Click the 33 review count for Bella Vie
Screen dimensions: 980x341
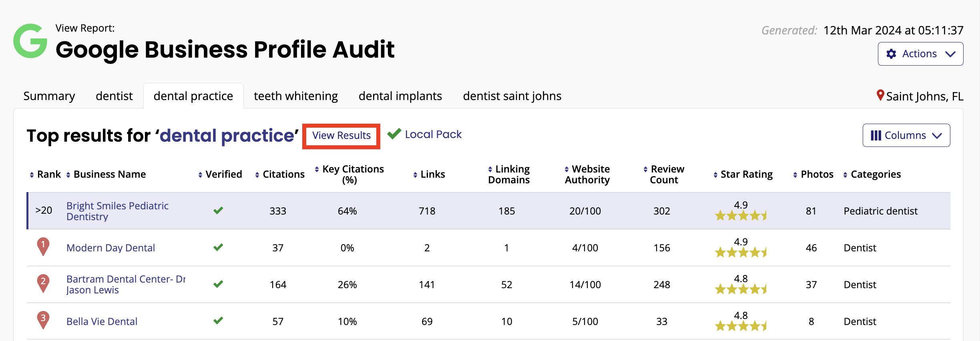pyautogui.click(x=662, y=321)
